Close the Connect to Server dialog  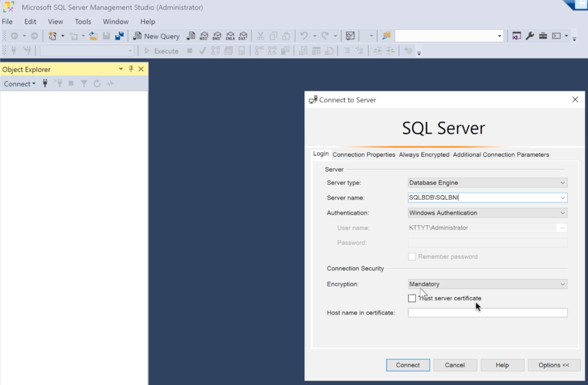tap(575, 100)
